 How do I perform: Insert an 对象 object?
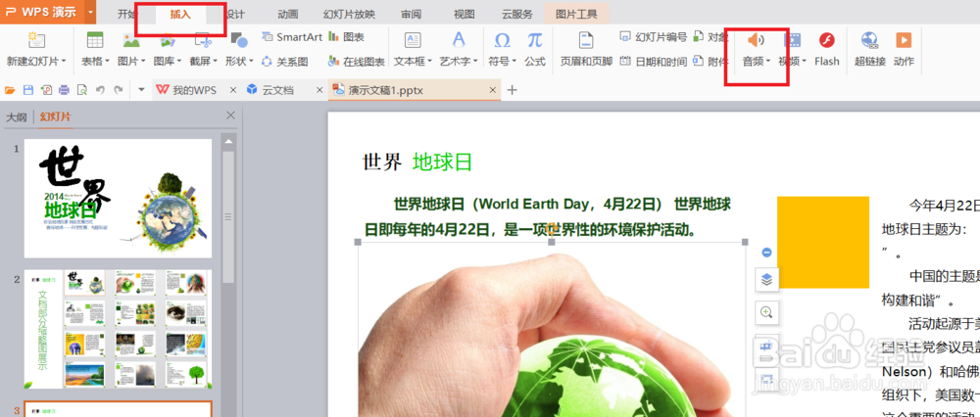click(x=710, y=37)
